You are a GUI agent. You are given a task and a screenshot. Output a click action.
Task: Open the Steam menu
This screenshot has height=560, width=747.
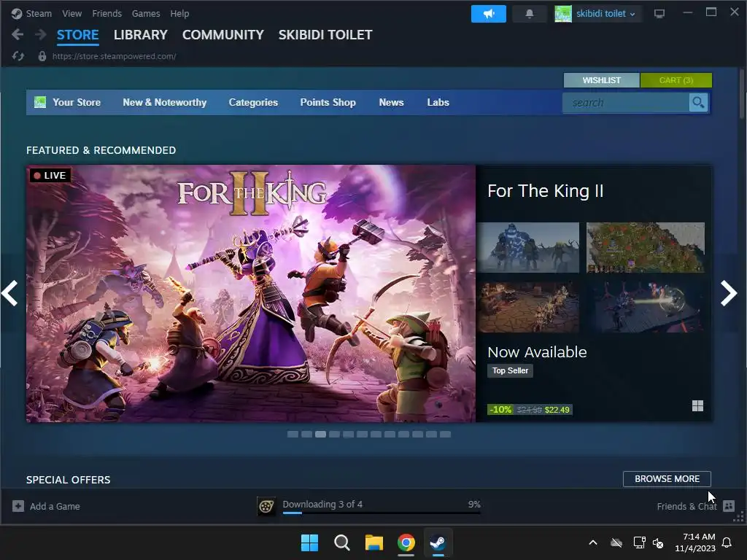39,13
